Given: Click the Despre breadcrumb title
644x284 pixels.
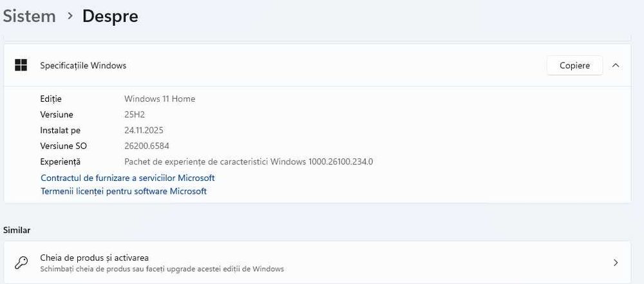Looking at the screenshot, I should [x=110, y=17].
